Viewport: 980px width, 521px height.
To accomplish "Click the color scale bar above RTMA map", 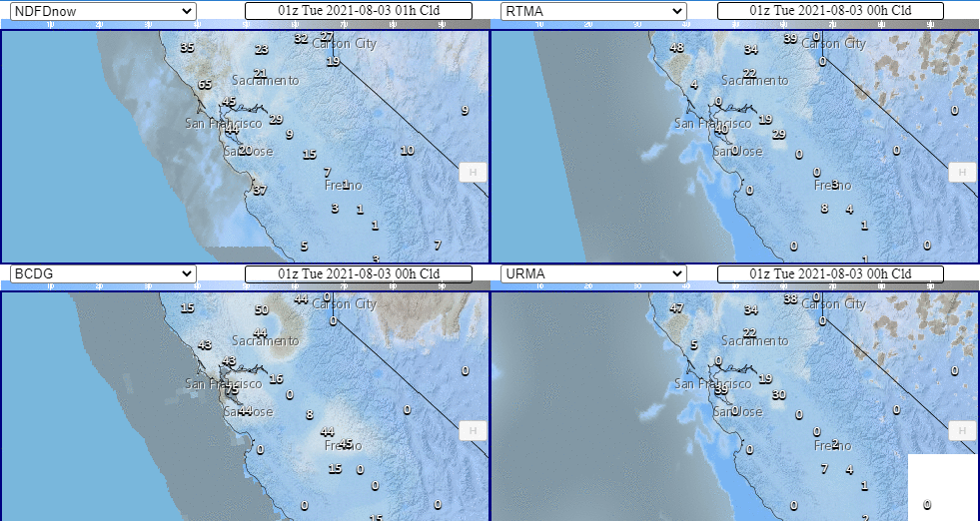I will (734, 24).
